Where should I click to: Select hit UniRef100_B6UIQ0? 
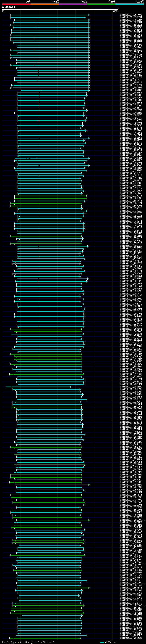tap(131, 47)
